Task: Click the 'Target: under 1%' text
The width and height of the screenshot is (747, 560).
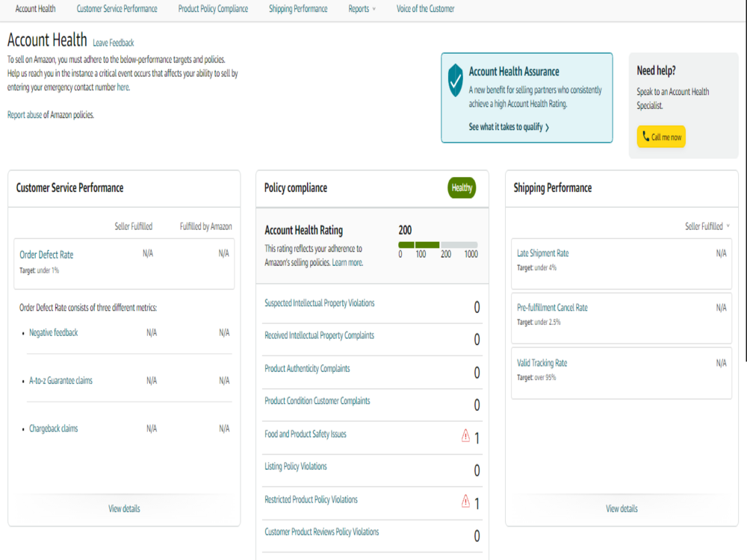Action: pos(39,270)
